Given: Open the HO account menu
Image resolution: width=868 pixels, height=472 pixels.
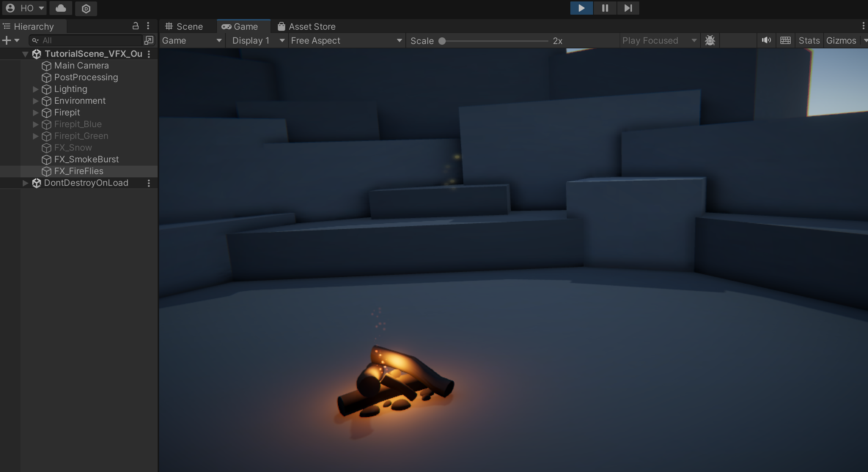Looking at the screenshot, I should tap(24, 8).
